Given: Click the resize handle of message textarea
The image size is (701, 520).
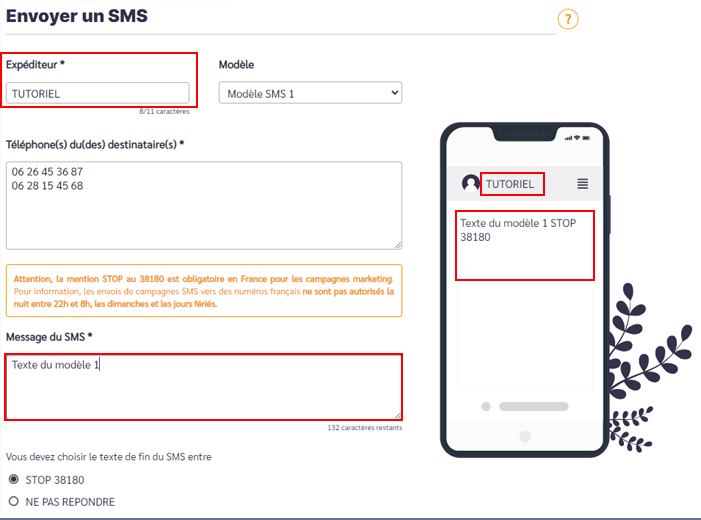Looking at the screenshot, I should tap(397, 414).
